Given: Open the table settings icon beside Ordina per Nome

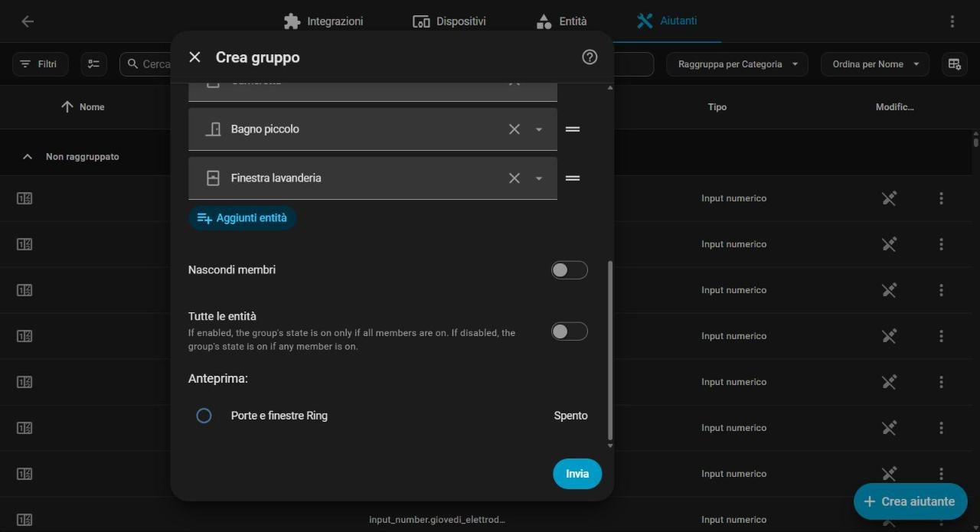Looking at the screenshot, I should click(955, 64).
